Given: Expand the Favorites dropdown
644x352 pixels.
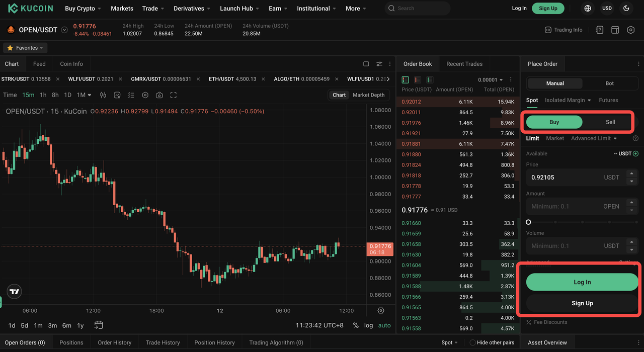Looking at the screenshot, I should [x=25, y=48].
